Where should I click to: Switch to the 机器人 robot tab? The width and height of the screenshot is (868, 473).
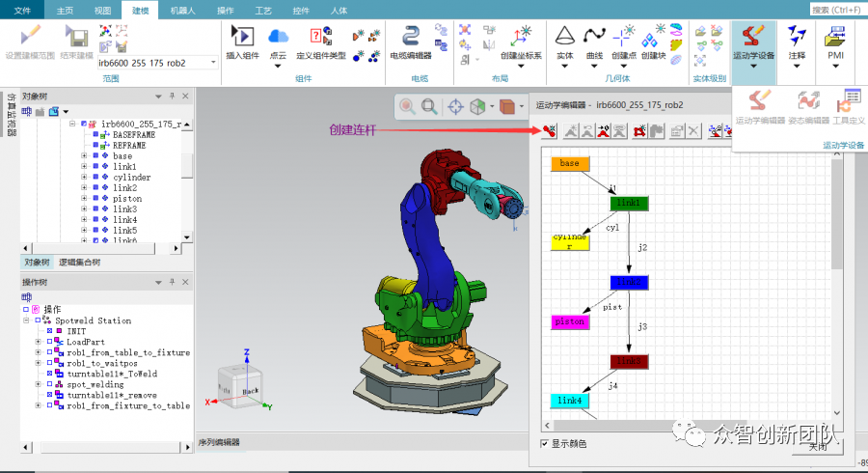(x=182, y=10)
